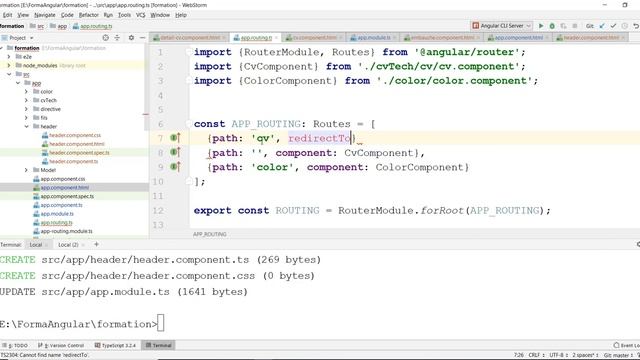640x360 pixels.
Task: Close the Local terminal tab
Action: [47, 245]
